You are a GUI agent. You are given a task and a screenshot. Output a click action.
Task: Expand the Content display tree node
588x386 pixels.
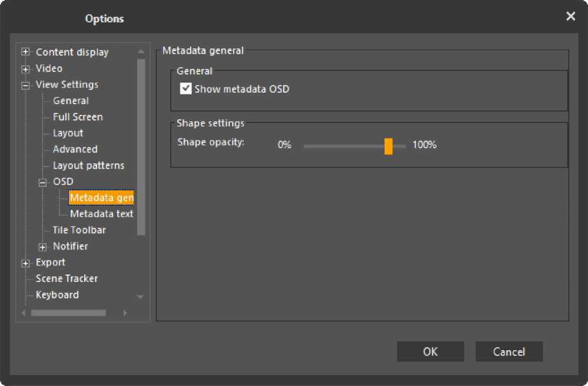tap(26, 52)
